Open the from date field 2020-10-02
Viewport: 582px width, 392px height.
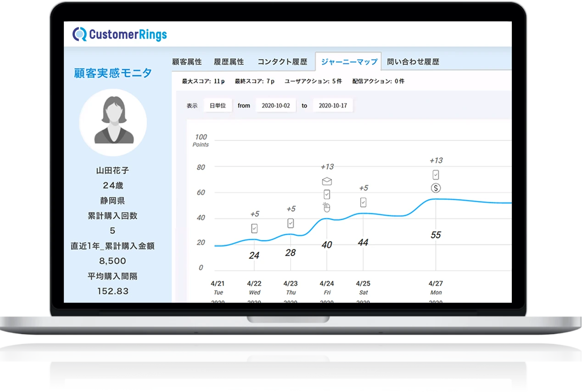point(275,105)
